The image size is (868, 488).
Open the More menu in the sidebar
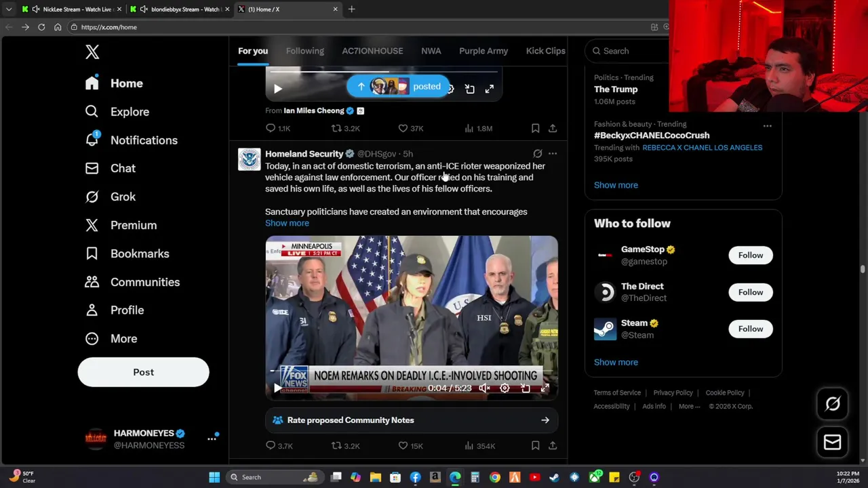[111, 338]
